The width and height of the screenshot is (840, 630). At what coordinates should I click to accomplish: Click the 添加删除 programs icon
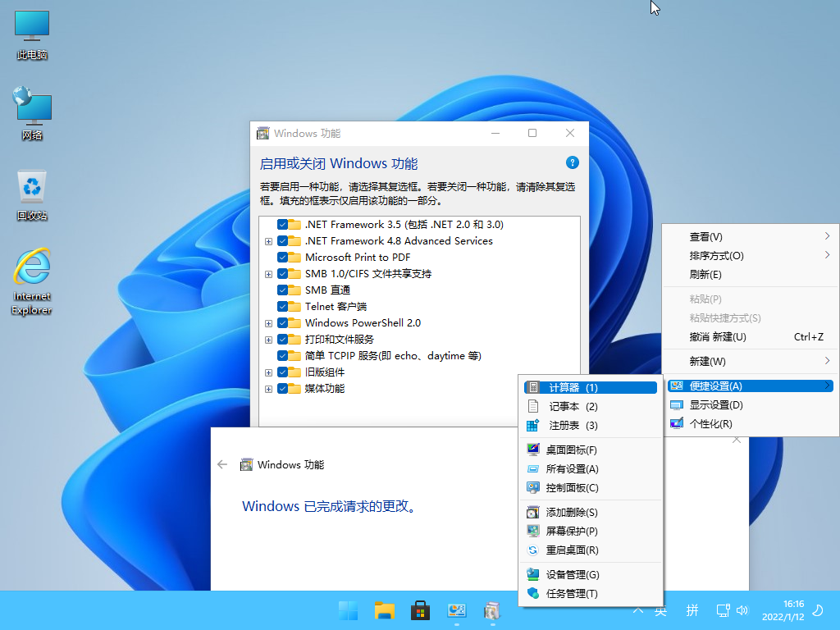[533, 512]
